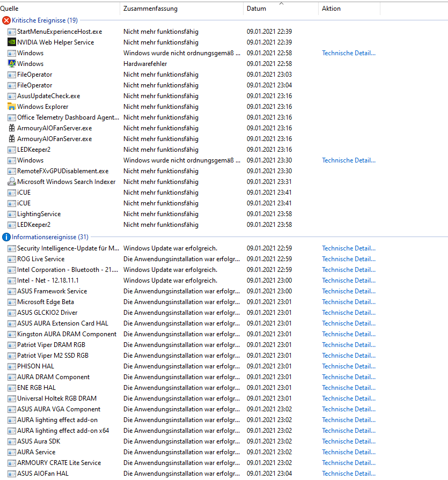Click the NVIDIA Web Helper Service icon
Image resolution: width=448 pixels, height=480 pixels.
click(12, 42)
